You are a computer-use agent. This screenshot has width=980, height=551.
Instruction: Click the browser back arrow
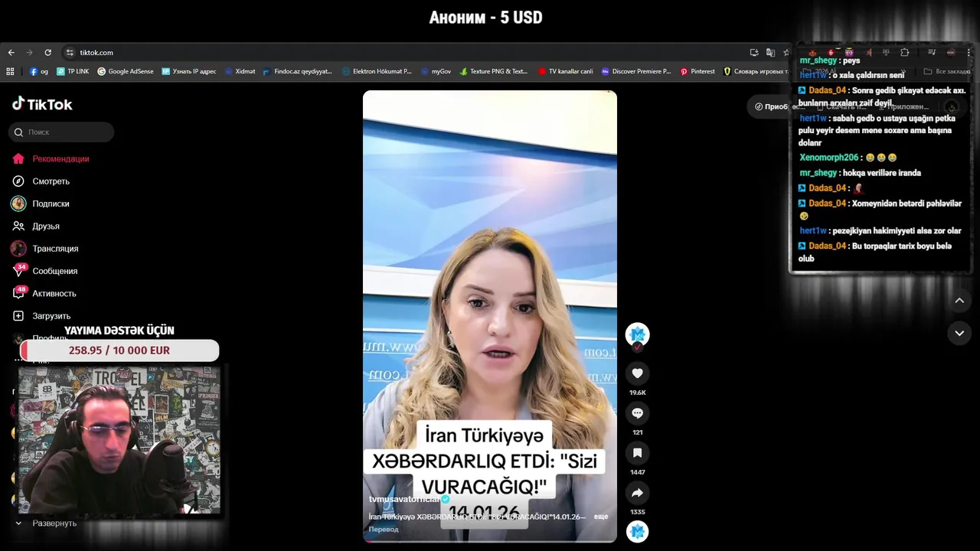click(x=11, y=53)
